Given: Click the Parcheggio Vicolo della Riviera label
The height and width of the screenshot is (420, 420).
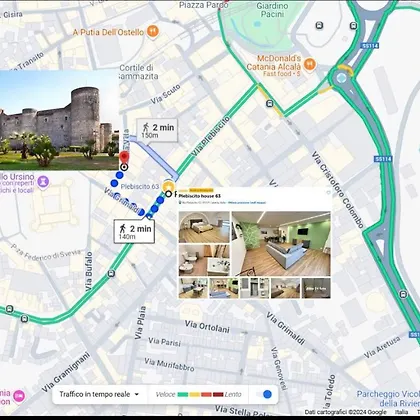Looking at the screenshot, I should tap(388, 398).
